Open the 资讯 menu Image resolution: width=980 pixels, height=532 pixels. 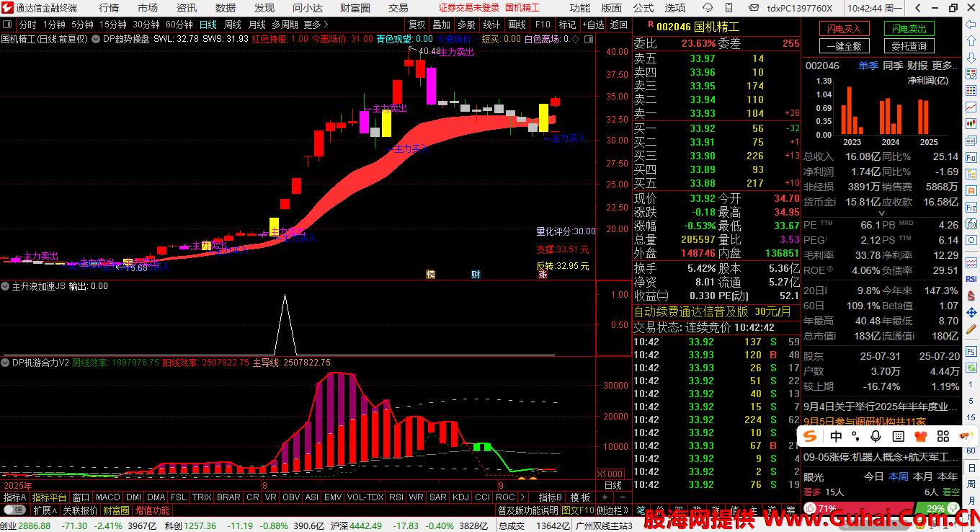187,8
